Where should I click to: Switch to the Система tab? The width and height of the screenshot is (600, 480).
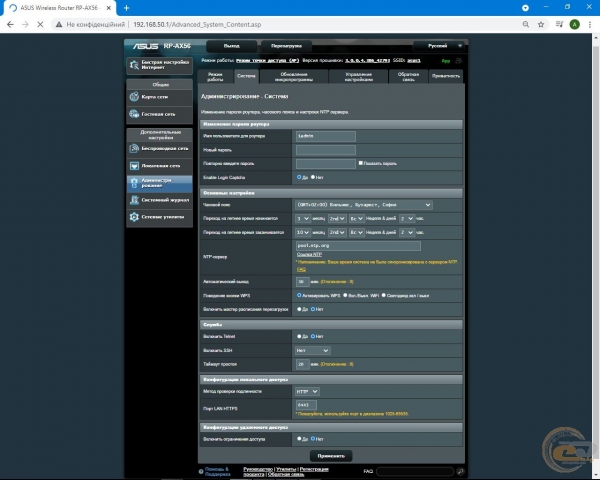[x=246, y=76]
